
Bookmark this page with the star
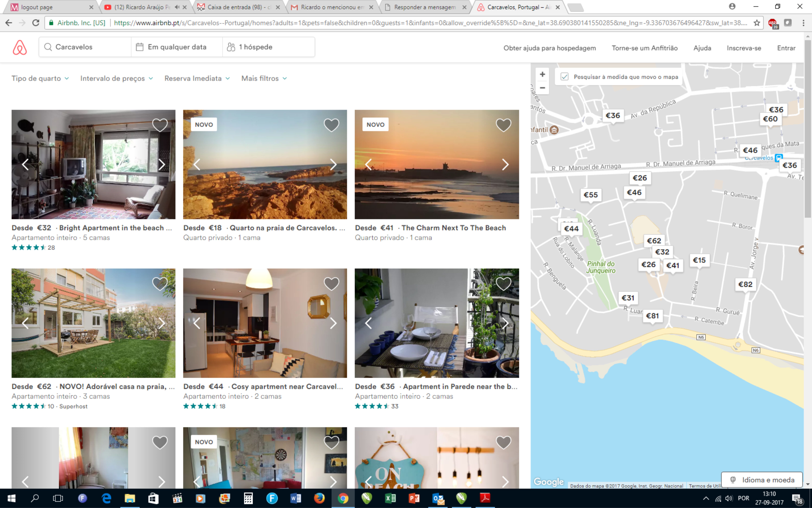coord(757,23)
